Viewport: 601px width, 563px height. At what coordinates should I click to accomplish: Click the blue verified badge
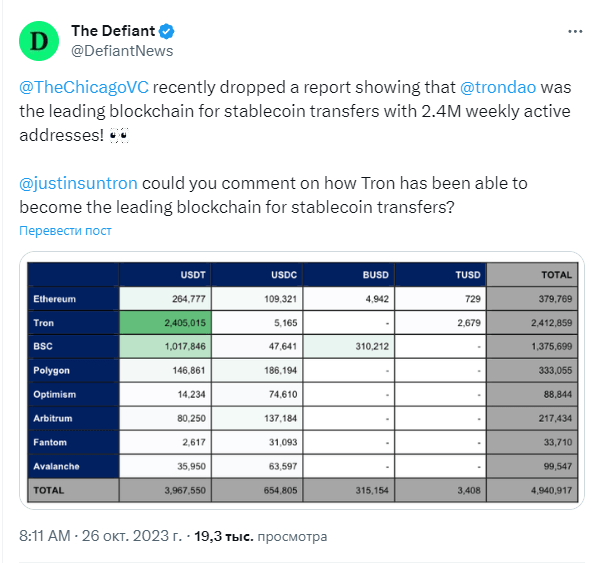click(x=167, y=31)
